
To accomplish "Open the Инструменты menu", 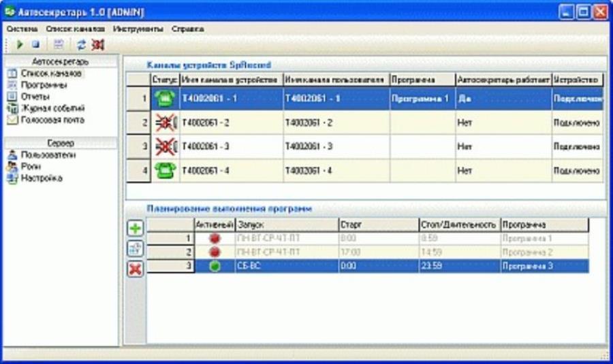I will (x=138, y=29).
